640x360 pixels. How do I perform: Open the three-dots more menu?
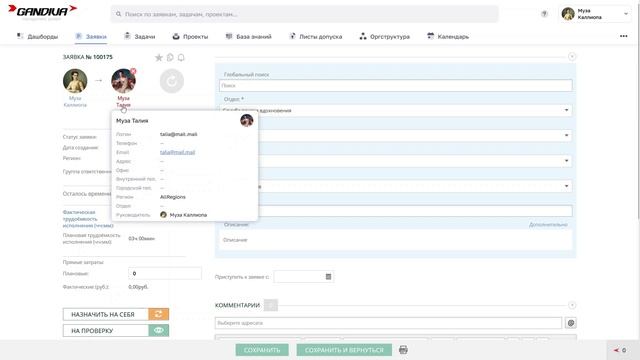pyautogui.click(x=623, y=36)
